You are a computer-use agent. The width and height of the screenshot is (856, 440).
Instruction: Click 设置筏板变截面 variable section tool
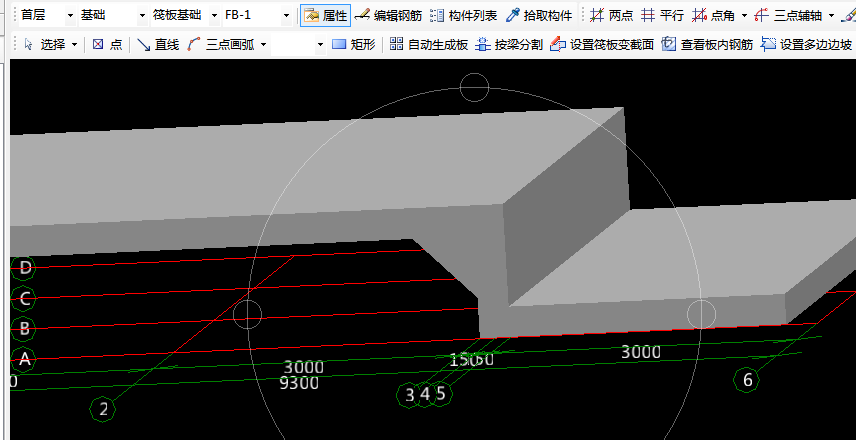[x=602, y=45]
